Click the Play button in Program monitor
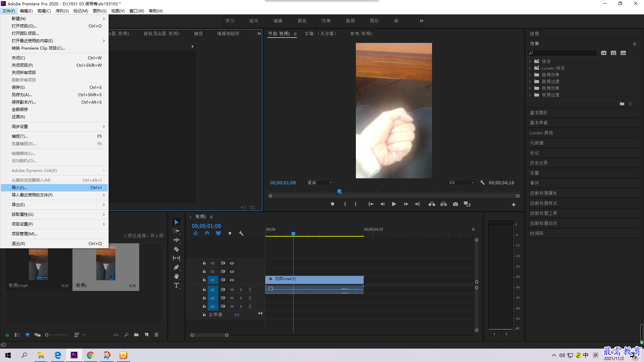 pyautogui.click(x=394, y=204)
